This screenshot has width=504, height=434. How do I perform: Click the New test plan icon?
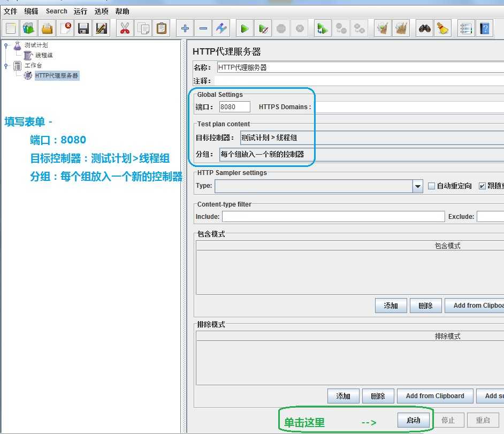tap(11, 28)
